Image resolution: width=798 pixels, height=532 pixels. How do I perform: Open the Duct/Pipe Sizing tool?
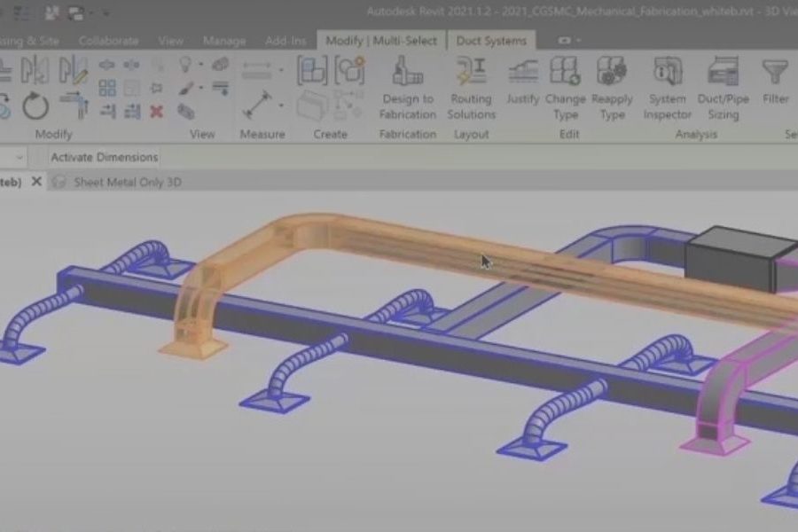(723, 89)
